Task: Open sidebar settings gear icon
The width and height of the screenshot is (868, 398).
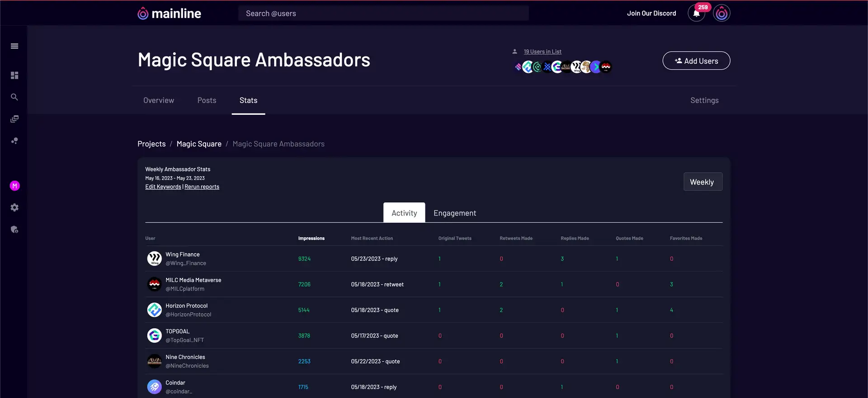Action: 14,207
